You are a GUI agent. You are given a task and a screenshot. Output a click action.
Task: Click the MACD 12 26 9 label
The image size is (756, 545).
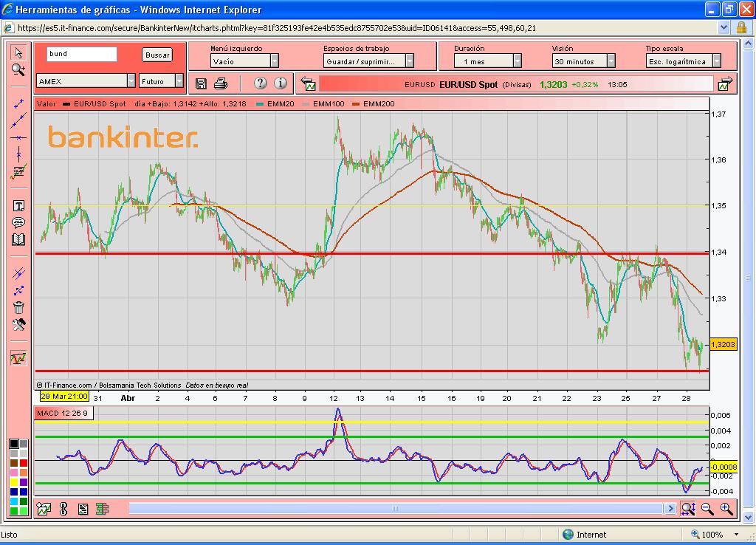(63, 413)
